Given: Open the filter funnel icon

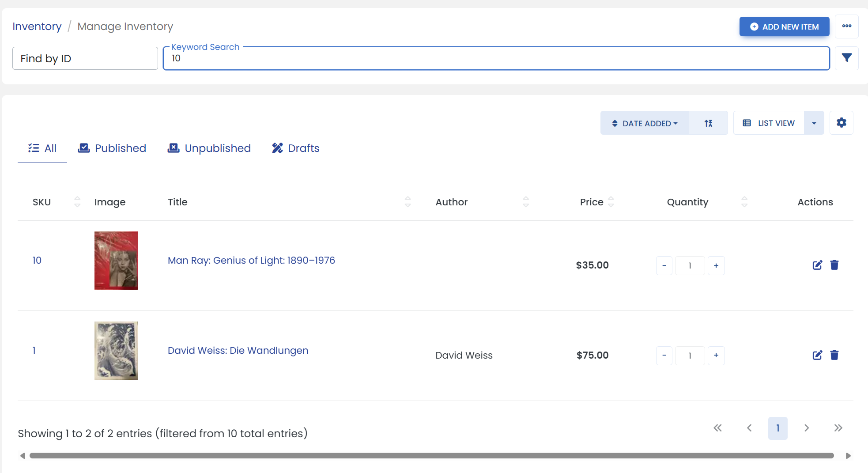Looking at the screenshot, I should pos(846,58).
